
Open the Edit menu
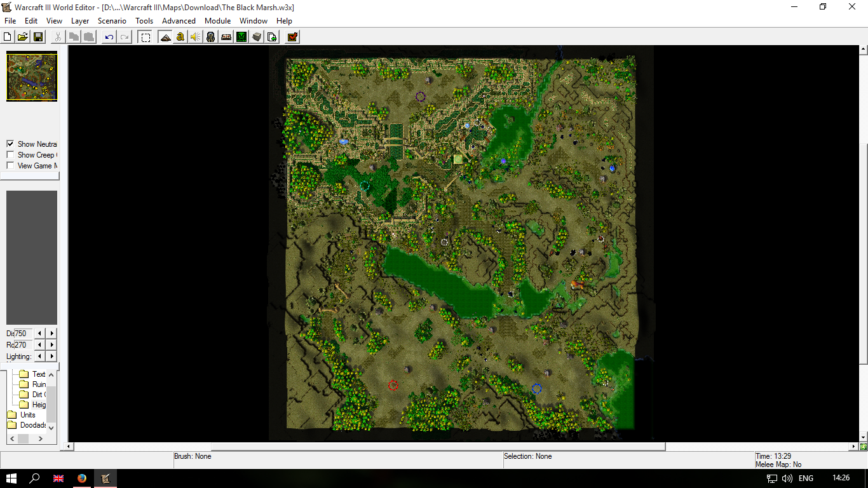pyautogui.click(x=31, y=21)
